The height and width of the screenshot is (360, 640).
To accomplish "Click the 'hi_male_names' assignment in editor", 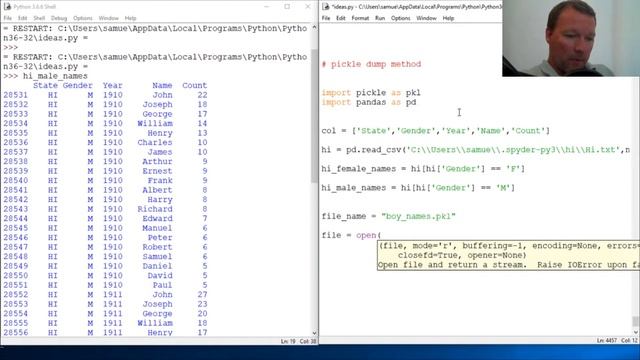I will pyautogui.click(x=418, y=188).
